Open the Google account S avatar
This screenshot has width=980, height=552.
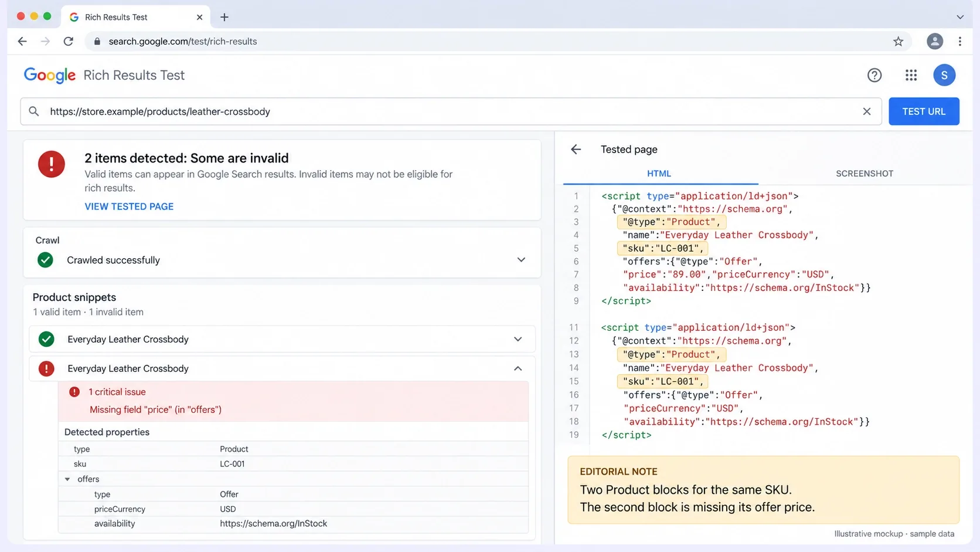coord(944,75)
